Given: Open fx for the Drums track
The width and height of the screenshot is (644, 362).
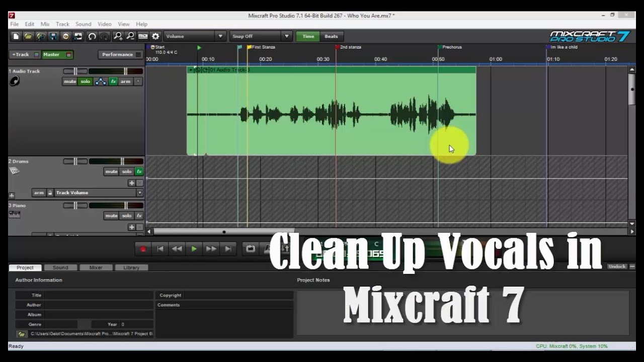Looking at the screenshot, I should coord(139,171).
